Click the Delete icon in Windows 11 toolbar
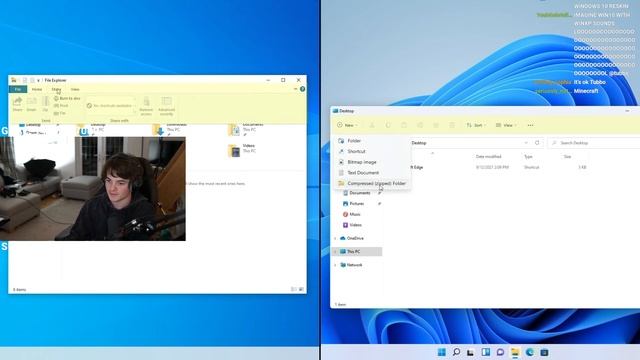This screenshot has width=640, height=360. (x=451, y=125)
